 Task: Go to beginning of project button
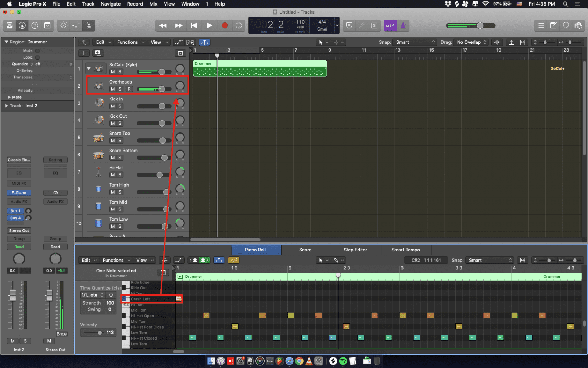coord(194,25)
